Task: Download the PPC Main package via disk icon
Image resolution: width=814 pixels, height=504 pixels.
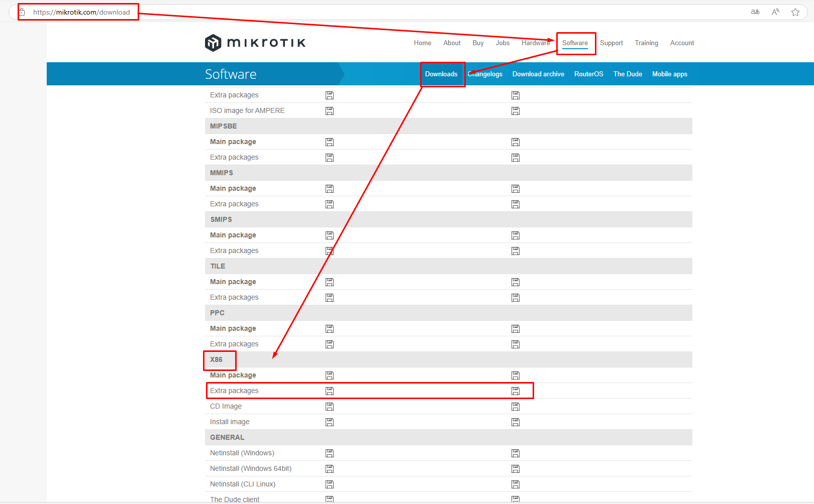Action: coord(330,328)
